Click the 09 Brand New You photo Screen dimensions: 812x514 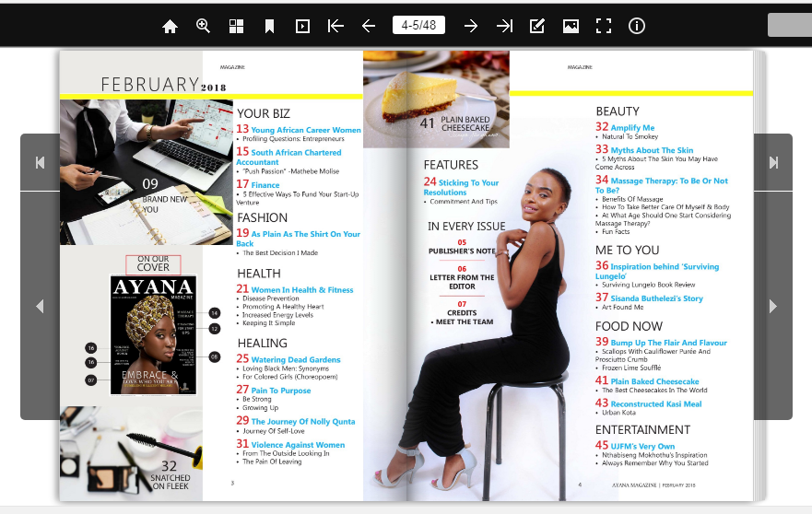click(147, 172)
